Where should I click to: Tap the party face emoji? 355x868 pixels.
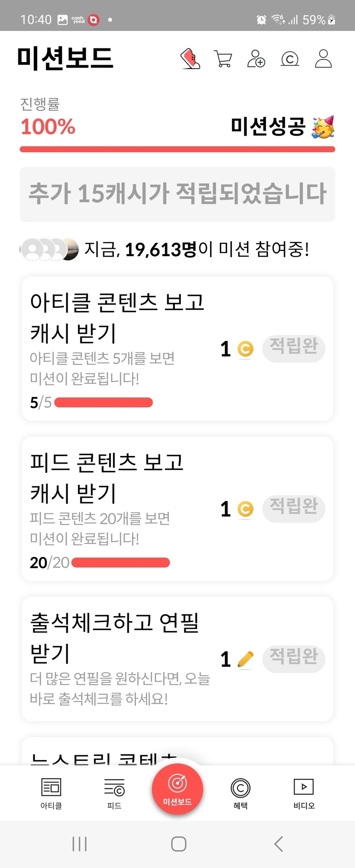(323, 127)
